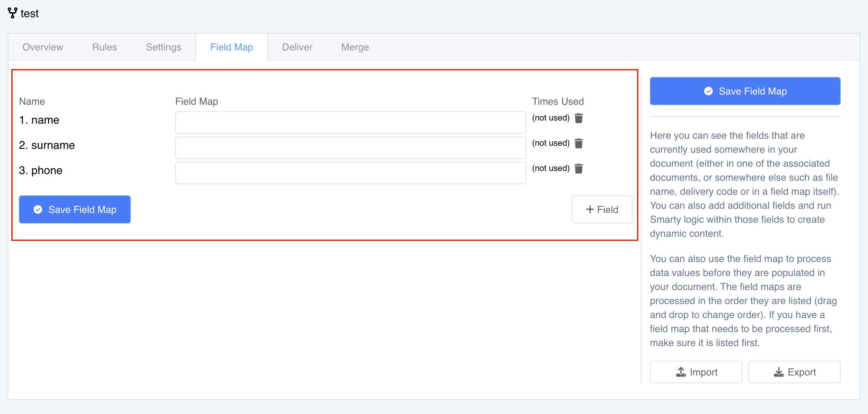Image resolution: width=868 pixels, height=414 pixels.
Task: Delete the name field using trash icon
Action: pyautogui.click(x=579, y=118)
